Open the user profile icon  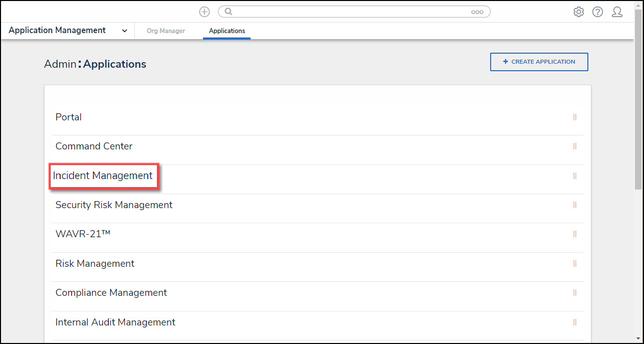617,12
